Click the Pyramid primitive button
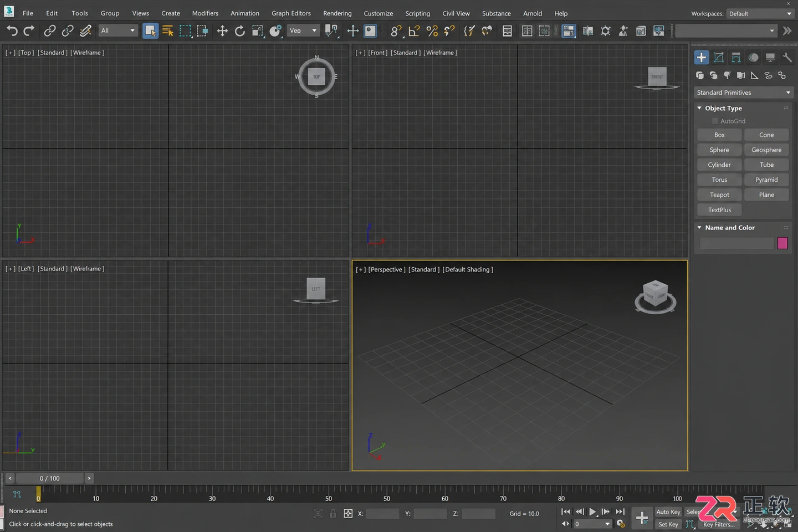Image resolution: width=798 pixels, height=532 pixels. tap(766, 180)
